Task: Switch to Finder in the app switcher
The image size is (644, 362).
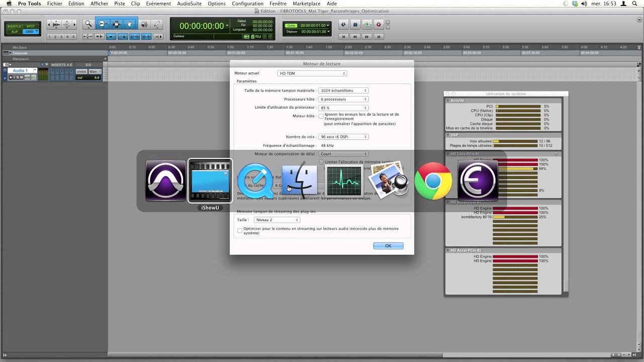Action: click(300, 180)
